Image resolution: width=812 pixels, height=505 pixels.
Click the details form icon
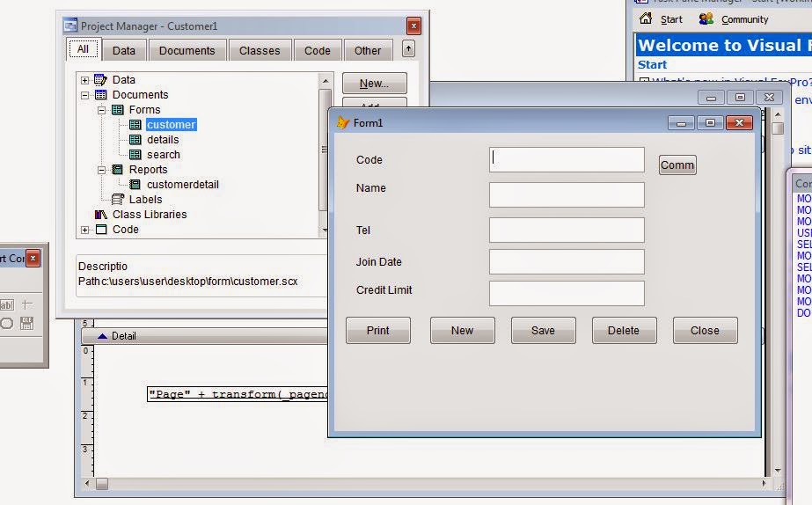coord(135,140)
